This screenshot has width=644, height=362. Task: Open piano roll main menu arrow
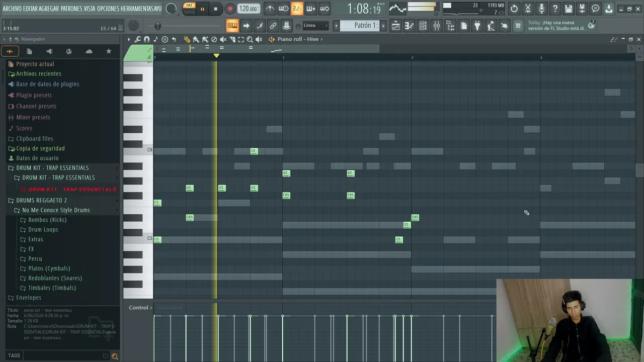129,39
